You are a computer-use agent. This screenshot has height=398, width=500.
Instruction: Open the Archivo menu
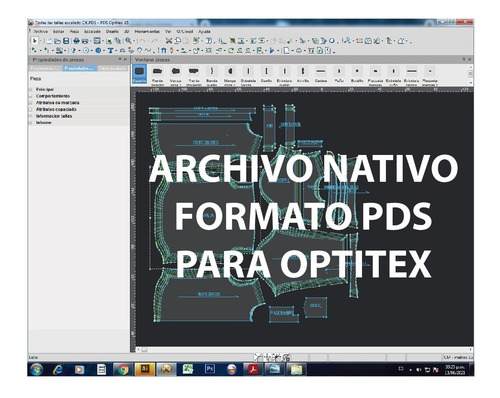coord(40,31)
